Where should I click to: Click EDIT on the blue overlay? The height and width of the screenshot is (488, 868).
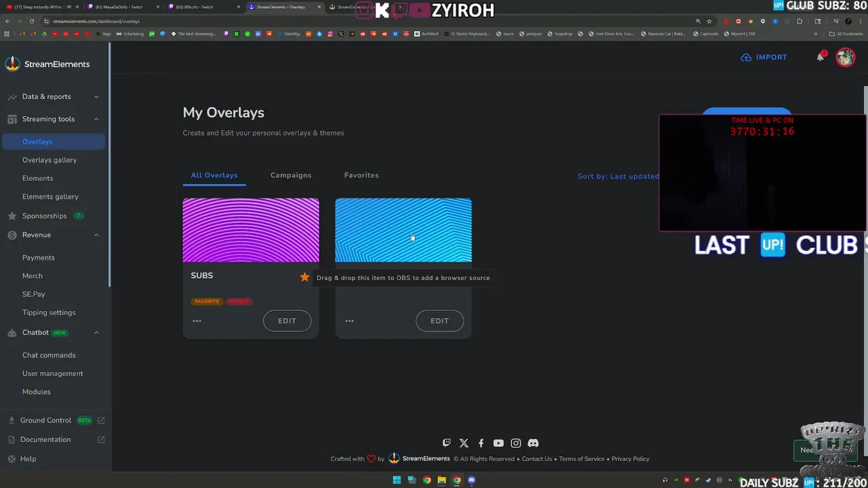439,321
